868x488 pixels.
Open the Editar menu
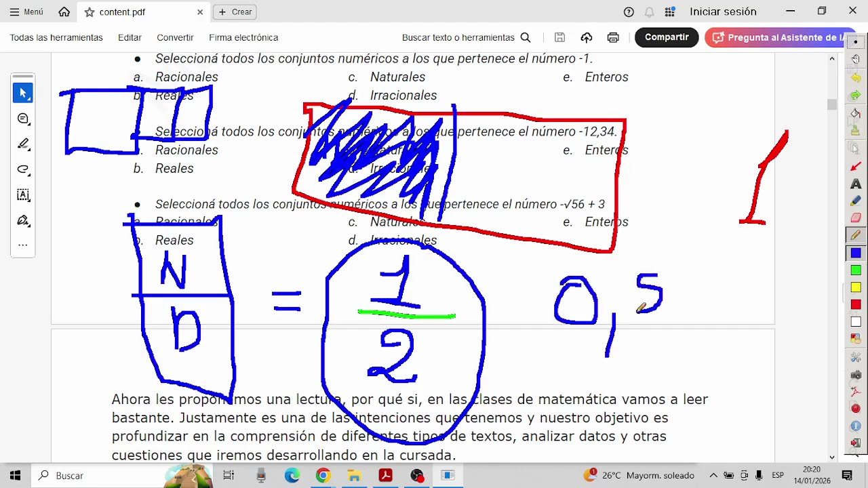click(x=130, y=37)
